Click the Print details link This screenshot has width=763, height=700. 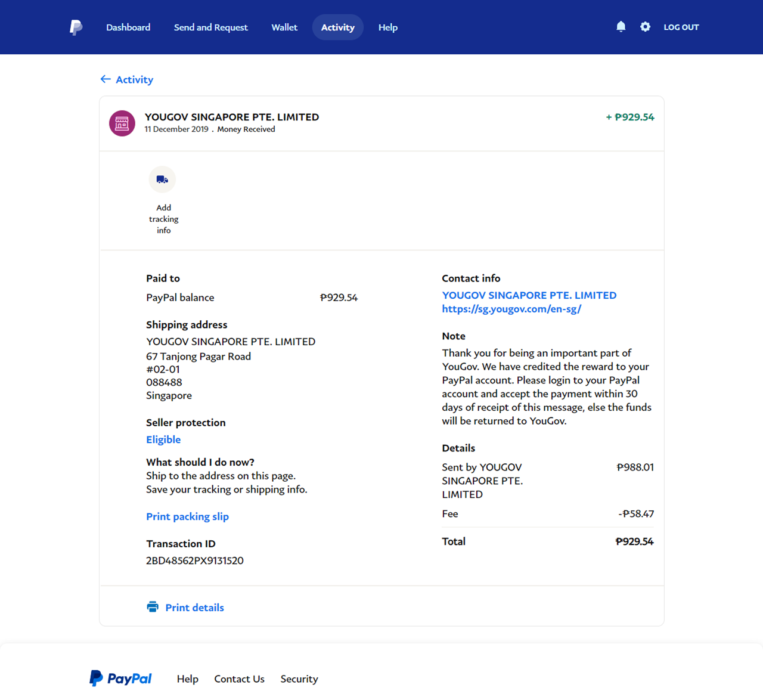pos(194,608)
